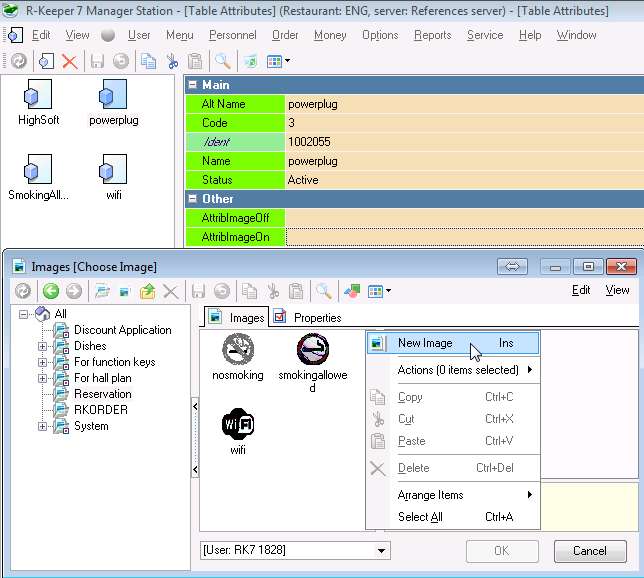Click the green back arrow in the Images dialog
Screen dimensions: 644x578
click(x=51, y=291)
